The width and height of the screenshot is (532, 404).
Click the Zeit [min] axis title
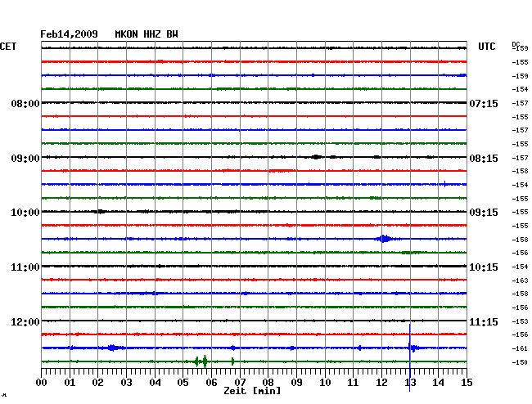point(252,391)
